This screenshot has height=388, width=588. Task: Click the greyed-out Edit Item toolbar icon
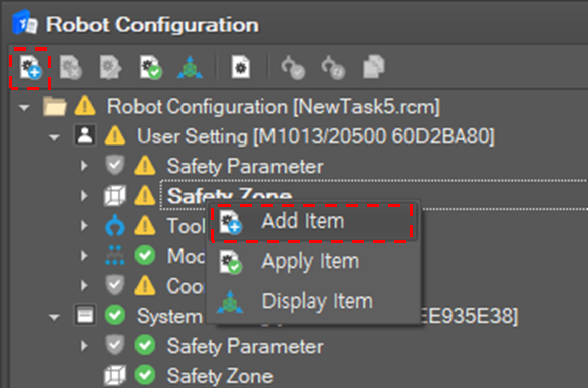[x=110, y=68]
